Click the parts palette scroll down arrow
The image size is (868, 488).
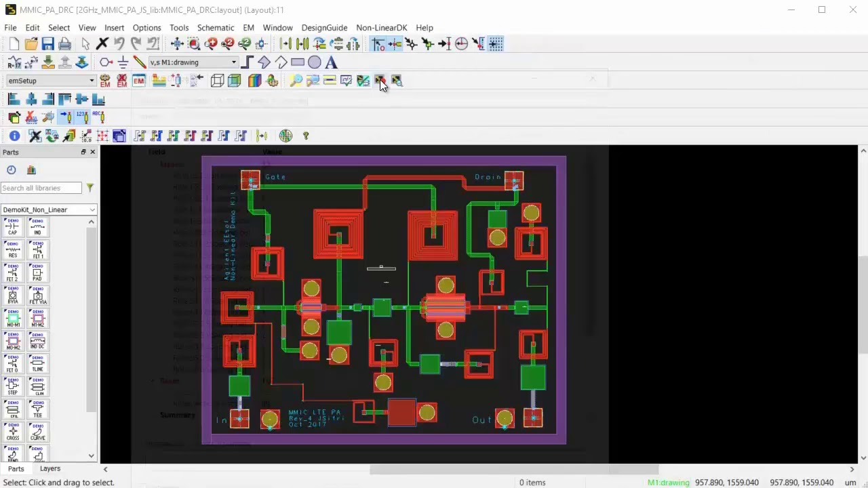tap(92, 456)
